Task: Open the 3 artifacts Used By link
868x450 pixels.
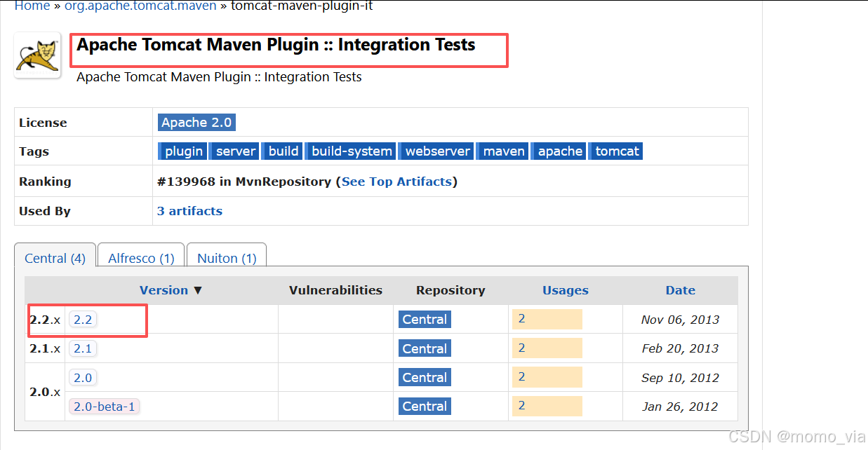Action: pos(189,211)
